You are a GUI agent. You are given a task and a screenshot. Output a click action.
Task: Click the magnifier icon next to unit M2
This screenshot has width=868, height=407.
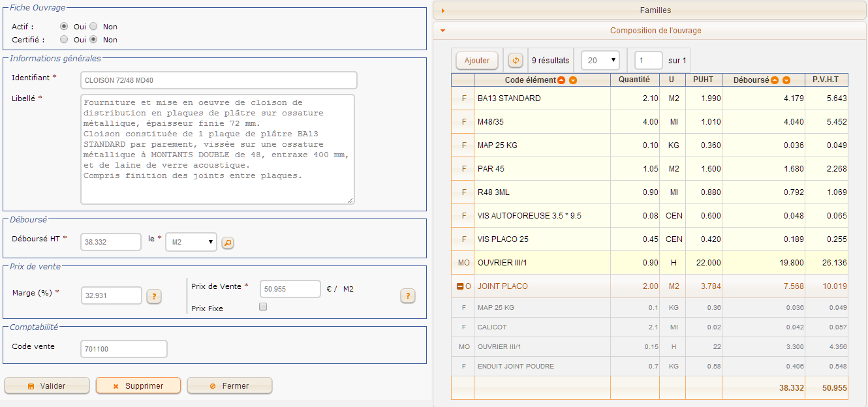click(x=228, y=243)
